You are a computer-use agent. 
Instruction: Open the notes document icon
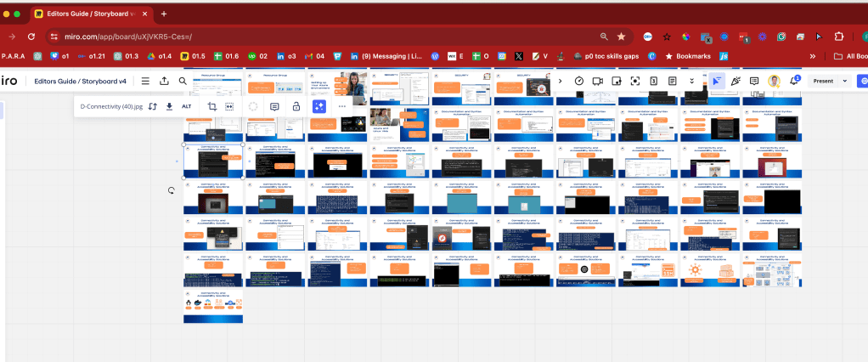point(672,81)
